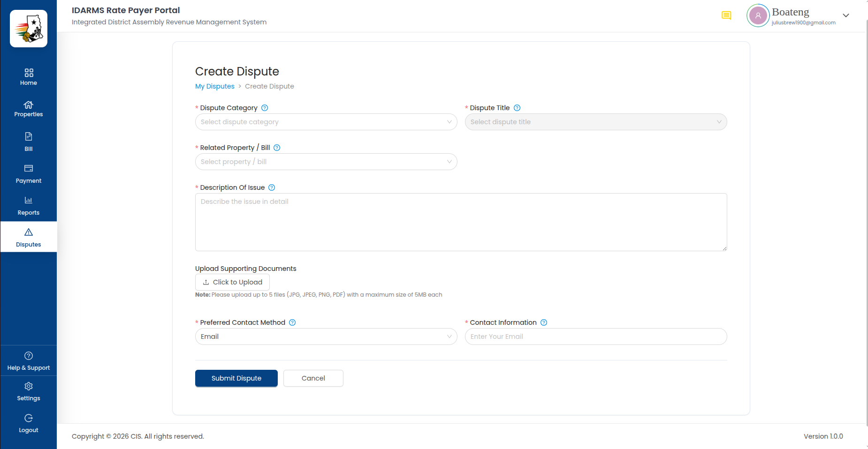The height and width of the screenshot is (449, 868).
Task: Open the yellow messages icon in header
Action: pos(726,15)
